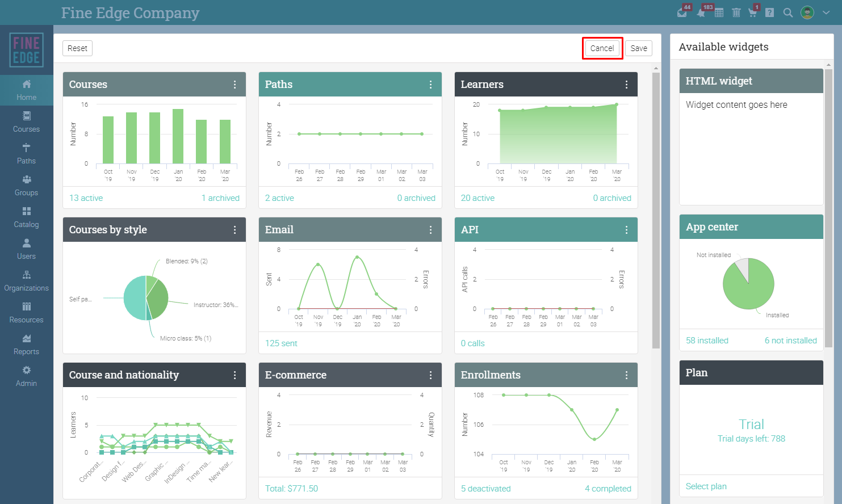Click the help question mark icon
The width and height of the screenshot is (842, 504).
pyautogui.click(x=770, y=12)
